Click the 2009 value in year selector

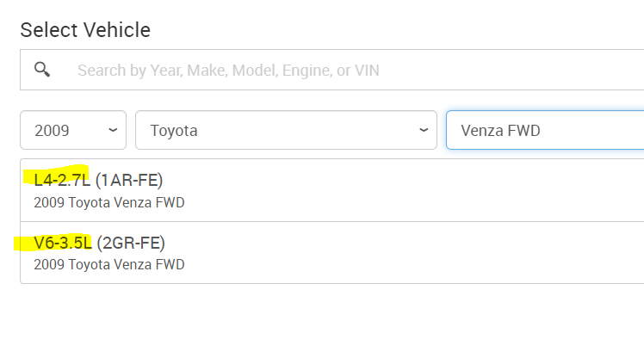(52, 131)
